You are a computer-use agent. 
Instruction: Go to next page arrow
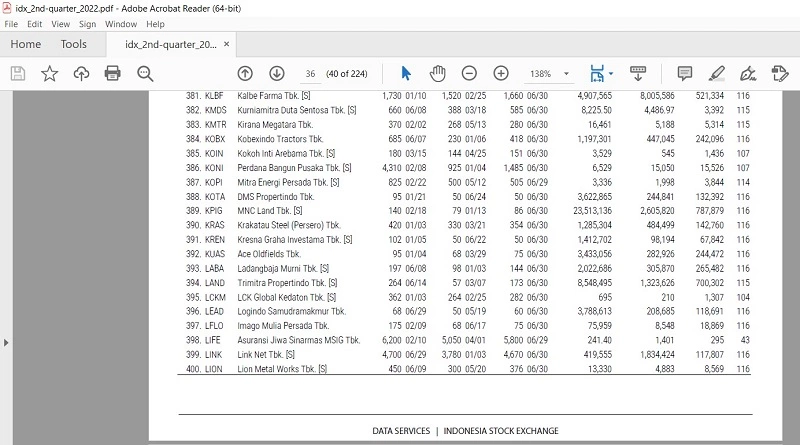coord(277,73)
